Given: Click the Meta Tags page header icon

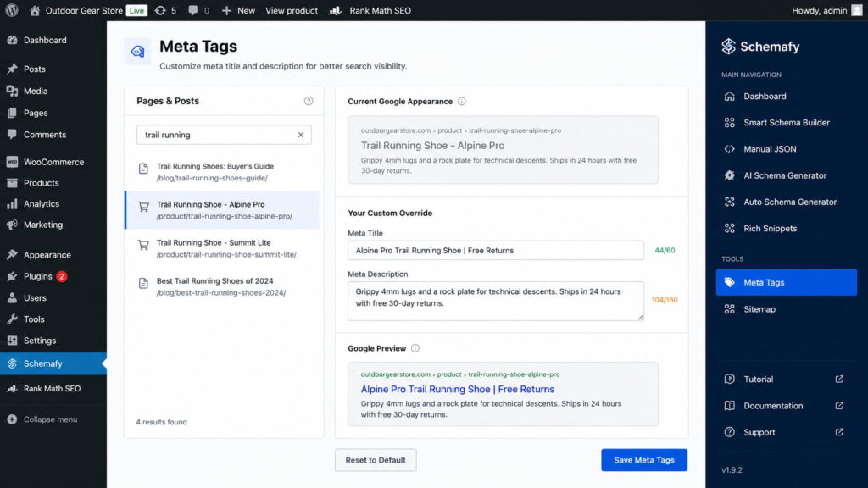Looking at the screenshot, I should tap(138, 52).
